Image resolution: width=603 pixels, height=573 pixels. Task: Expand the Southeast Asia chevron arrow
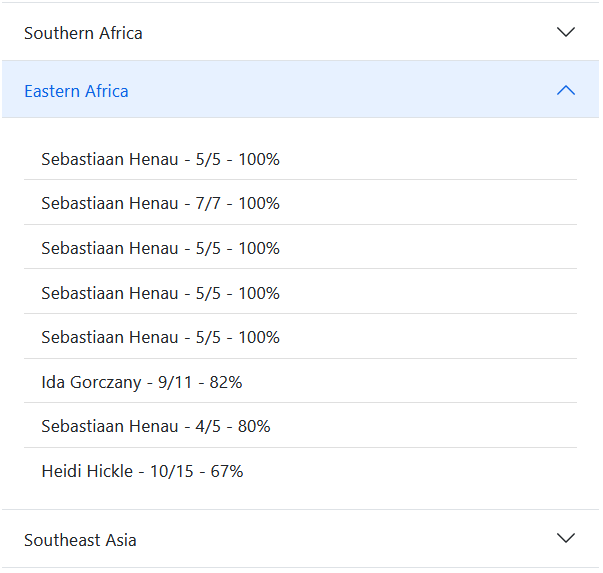[x=565, y=538]
